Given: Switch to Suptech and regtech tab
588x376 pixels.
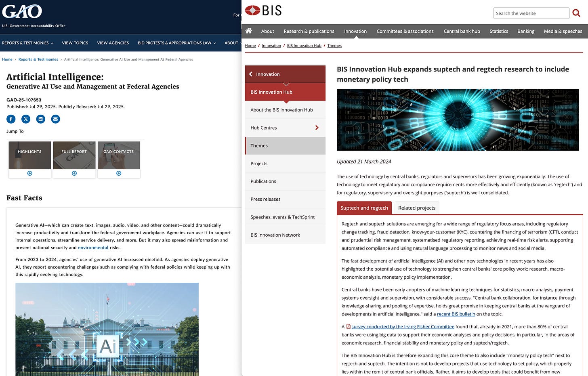Looking at the screenshot, I should tap(364, 208).
